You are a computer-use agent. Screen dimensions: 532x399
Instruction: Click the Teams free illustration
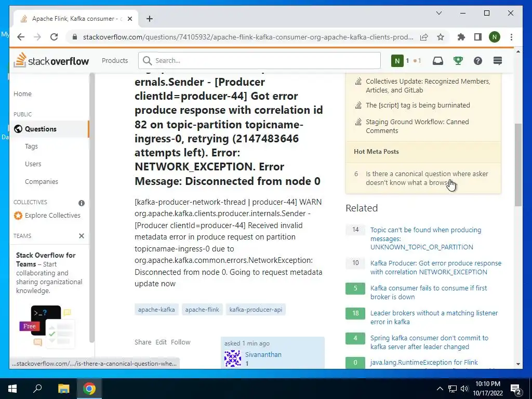(46, 326)
